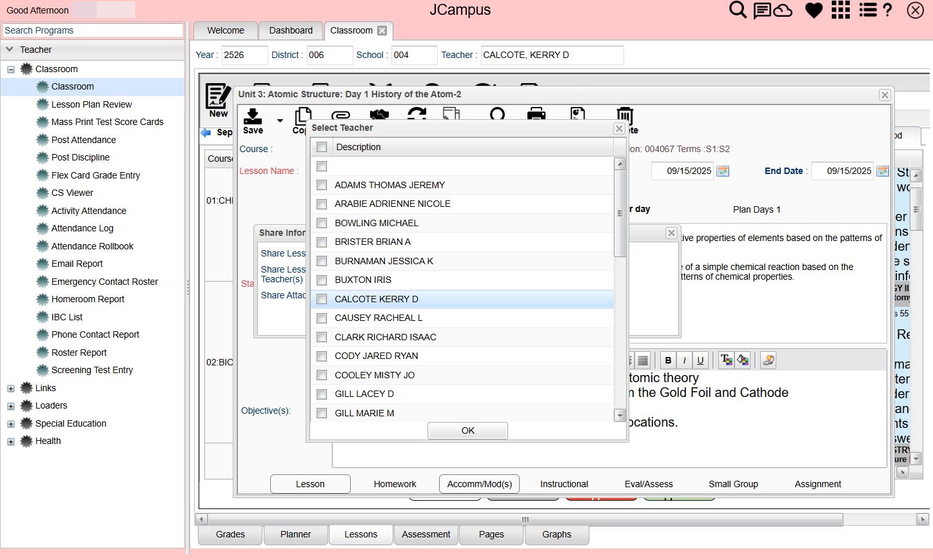
Task: Open the background fill color picker in editor
Action: [x=742, y=360]
